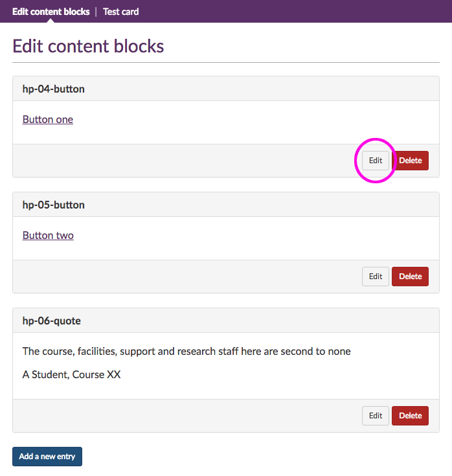Click the hp-04-button block title

[54, 89]
